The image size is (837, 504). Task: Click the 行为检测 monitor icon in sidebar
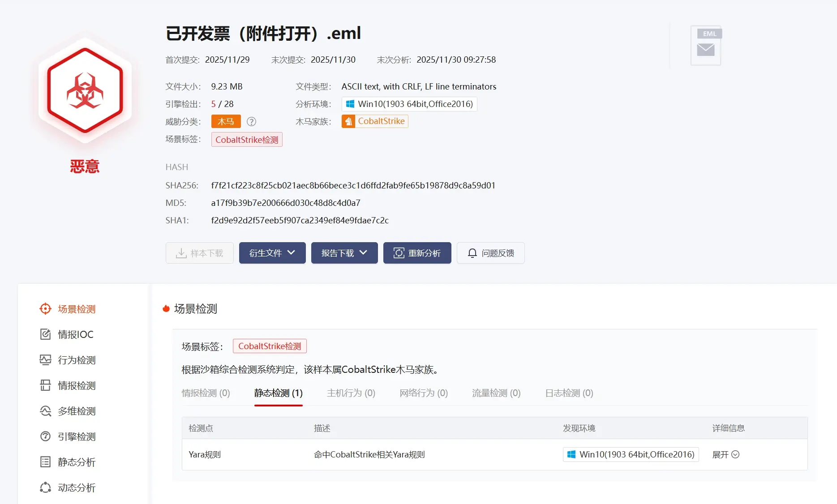(45, 360)
